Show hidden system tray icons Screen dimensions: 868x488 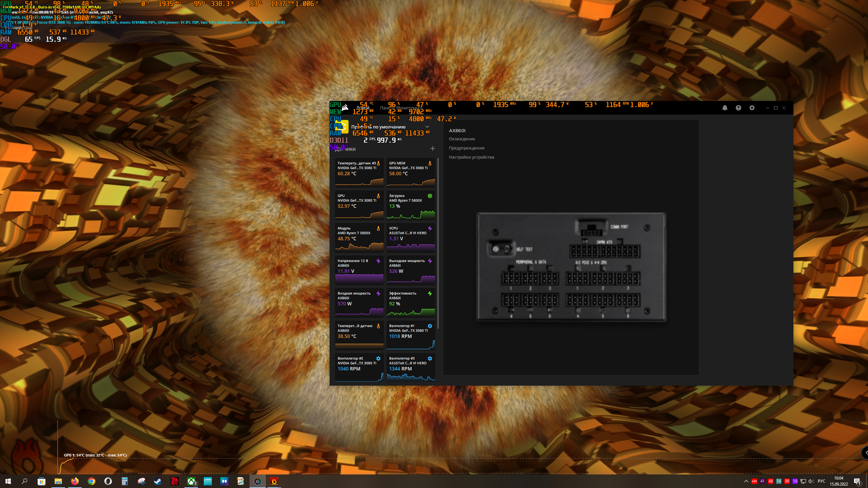(746, 481)
